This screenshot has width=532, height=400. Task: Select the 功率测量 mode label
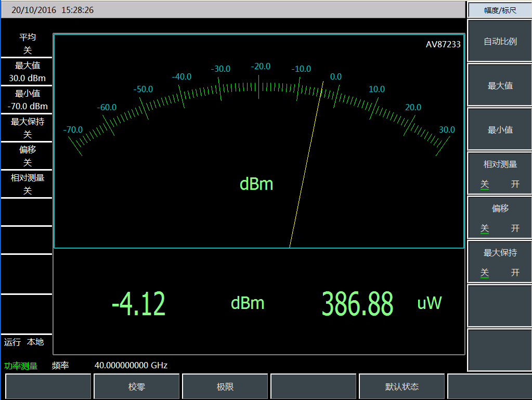pos(21,366)
